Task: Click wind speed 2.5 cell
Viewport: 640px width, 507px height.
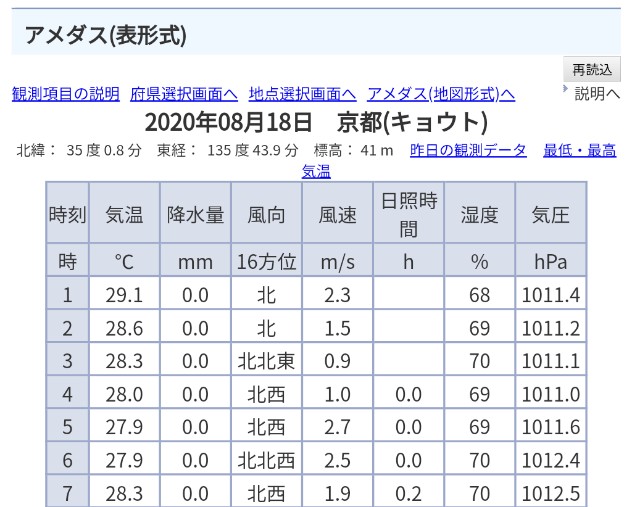Action: 338,460
